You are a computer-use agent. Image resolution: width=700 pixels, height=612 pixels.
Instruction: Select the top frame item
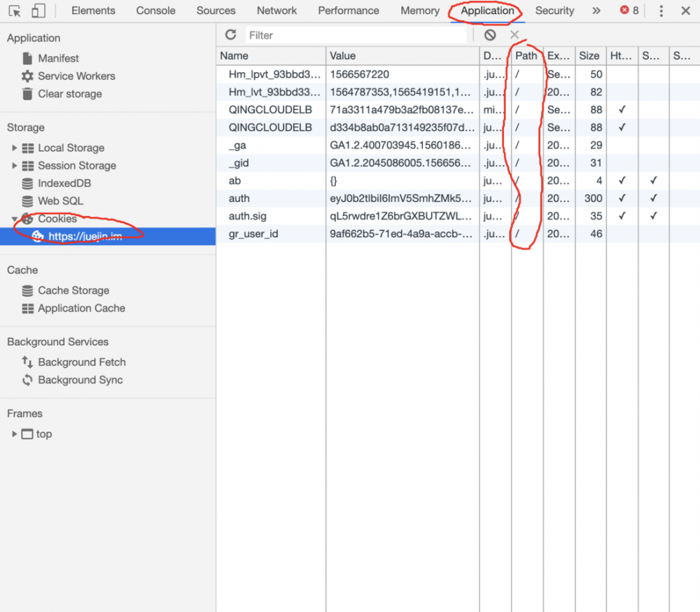pos(43,434)
